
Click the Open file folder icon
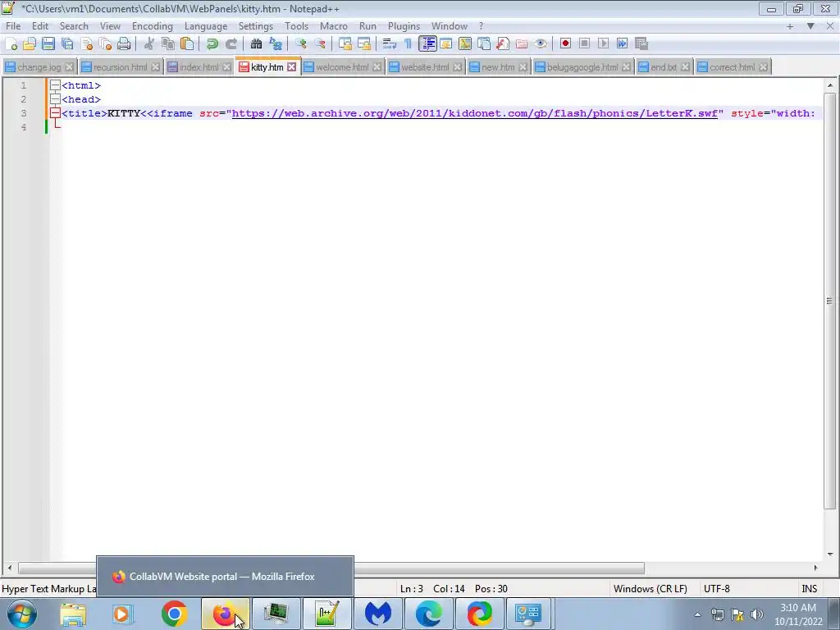click(x=30, y=44)
